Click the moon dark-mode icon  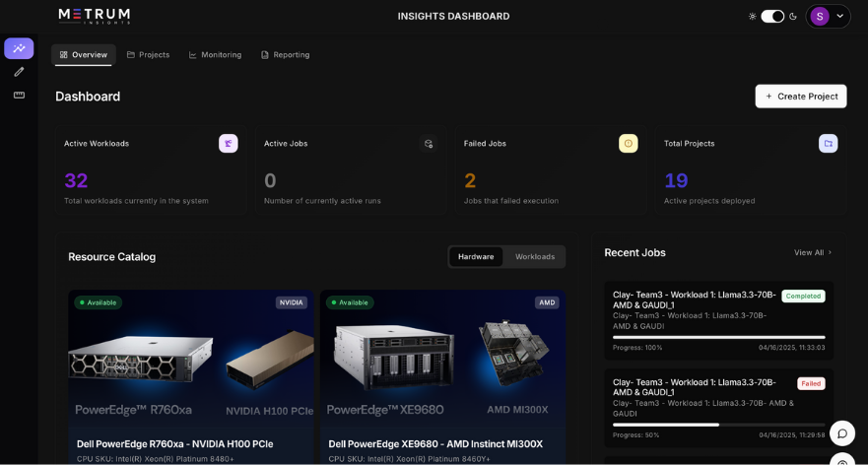793,16
